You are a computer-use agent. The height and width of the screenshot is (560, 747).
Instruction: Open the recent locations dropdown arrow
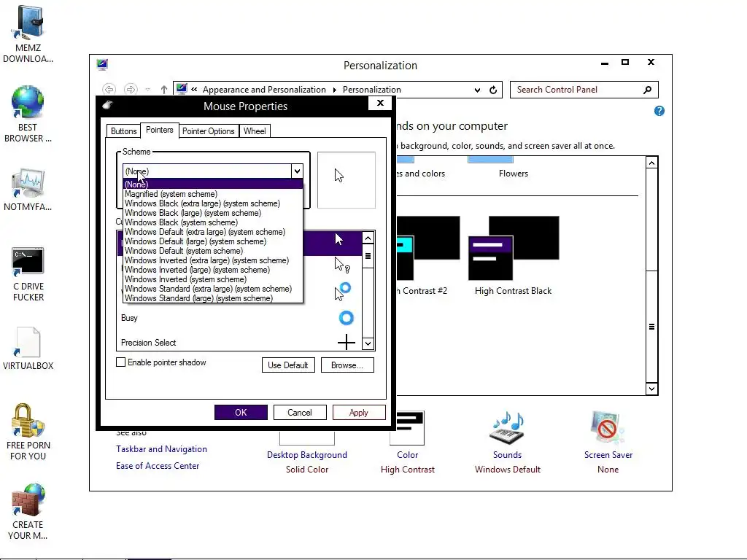click(x=148, y=90)
